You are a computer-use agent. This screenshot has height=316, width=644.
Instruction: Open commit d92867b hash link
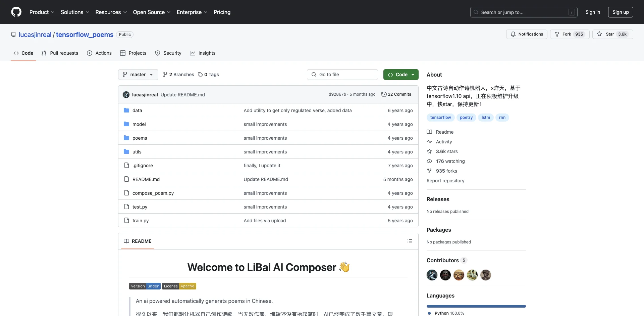pos(337,94)
